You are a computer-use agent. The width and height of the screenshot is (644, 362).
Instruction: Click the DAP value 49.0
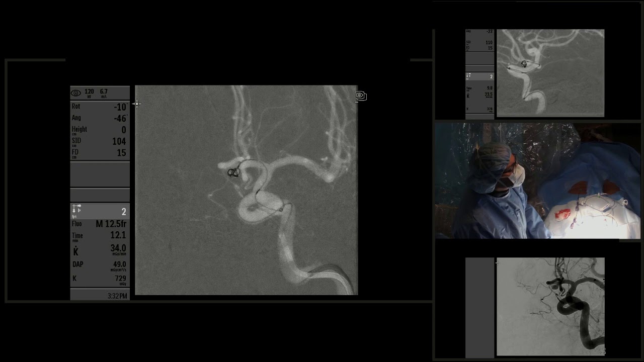click(120, 264)
